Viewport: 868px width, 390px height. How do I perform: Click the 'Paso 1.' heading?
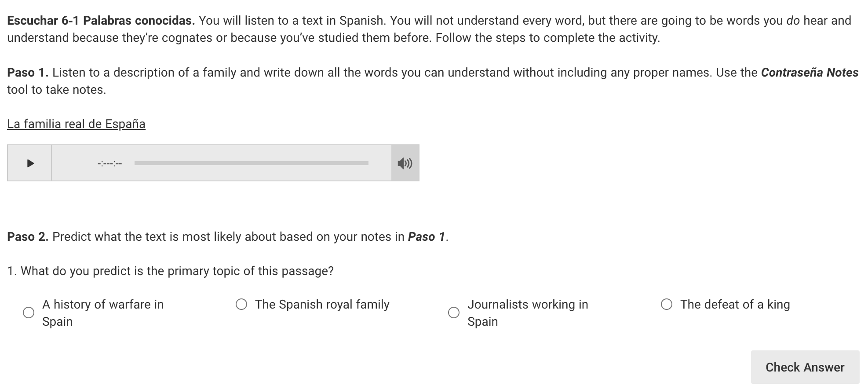[28, 73]
